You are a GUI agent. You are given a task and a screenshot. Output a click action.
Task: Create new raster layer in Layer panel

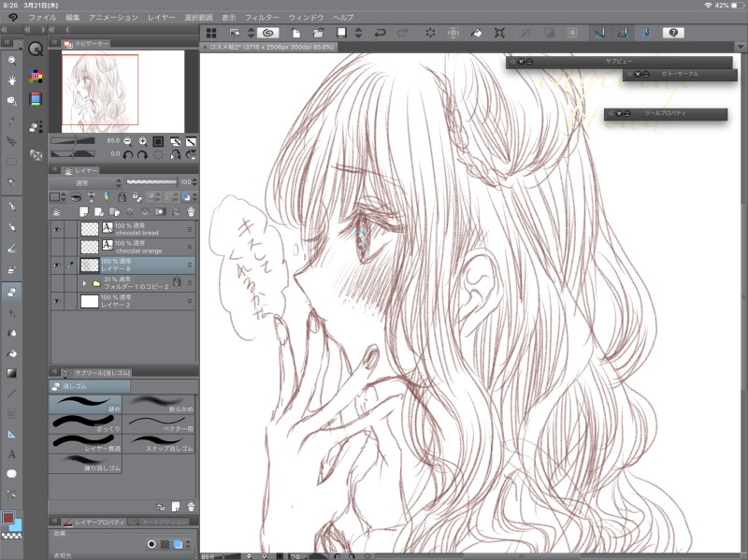[x=84, y=211]
